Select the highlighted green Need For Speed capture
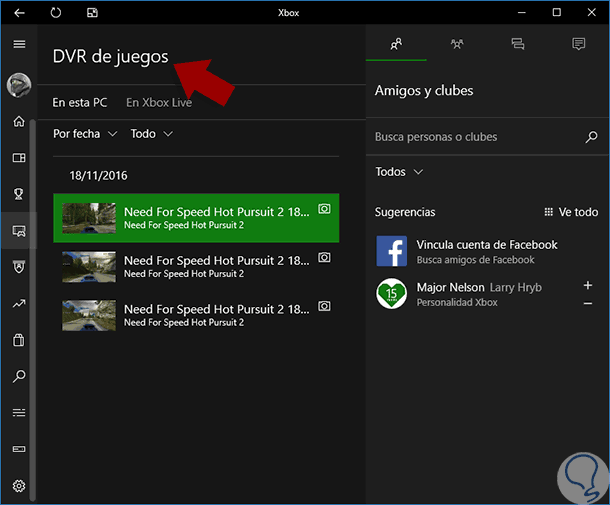610x505 pixels. tap(196, 218)
